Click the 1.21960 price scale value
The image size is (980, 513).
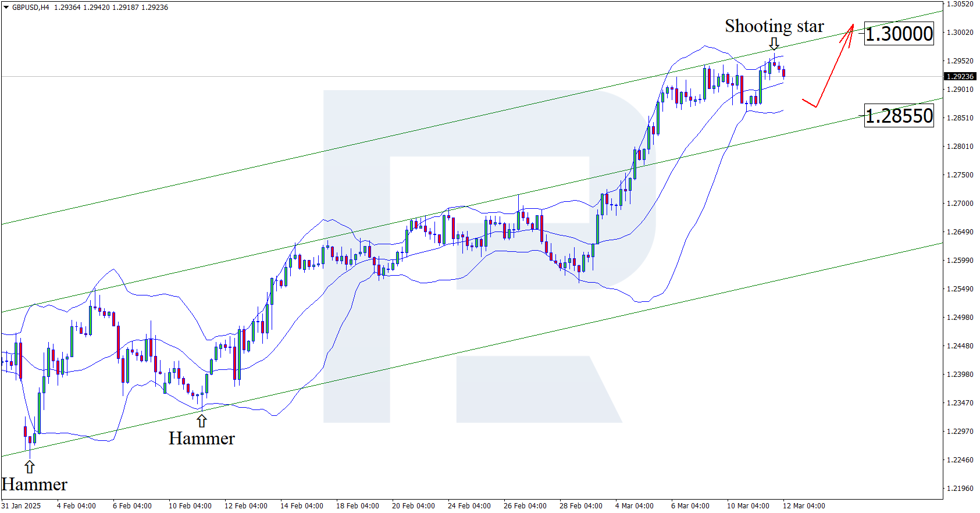click(960, 489)
